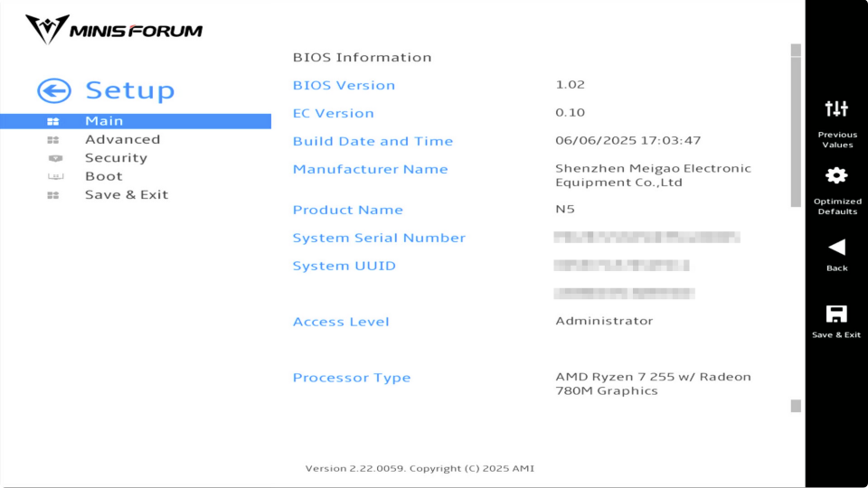
Task: Click the Minisforum logo
Action: point(114,29)
